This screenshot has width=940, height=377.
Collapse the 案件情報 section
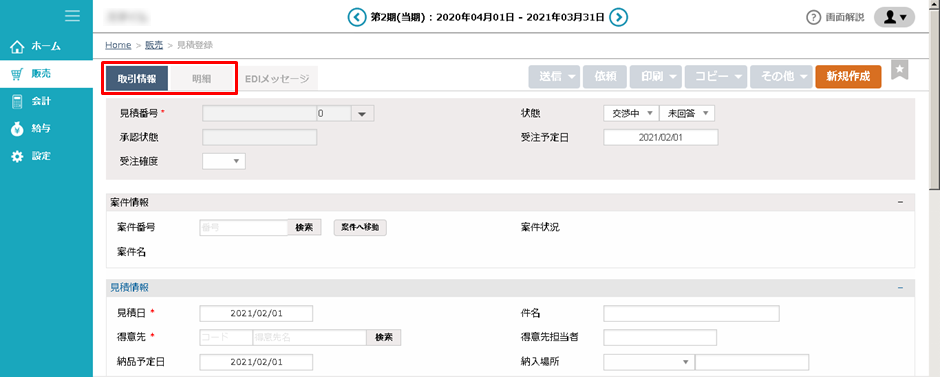[900, 203]
